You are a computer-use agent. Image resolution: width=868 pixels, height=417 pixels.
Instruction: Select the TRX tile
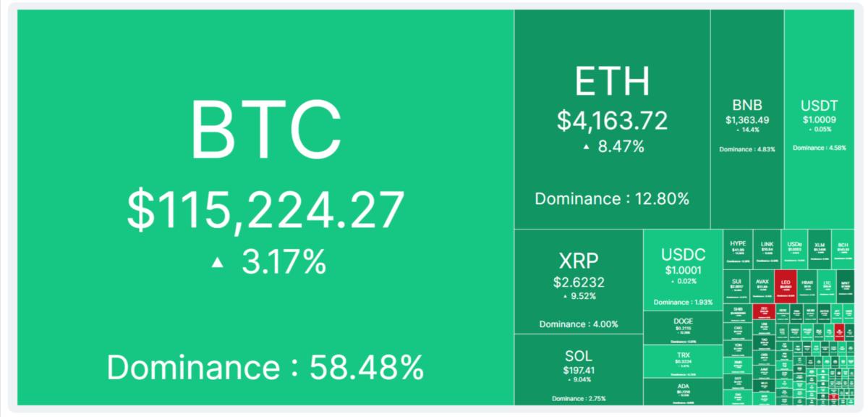click(683, 361)
